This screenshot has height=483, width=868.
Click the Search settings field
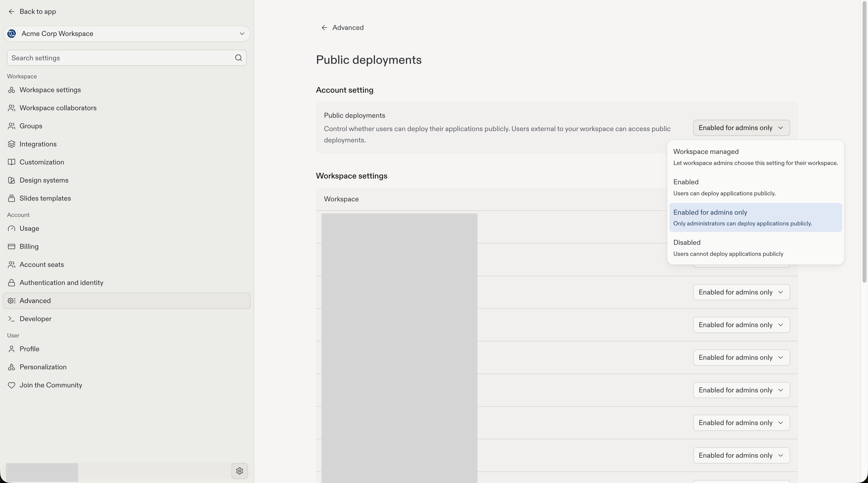(x=127, y=58)
